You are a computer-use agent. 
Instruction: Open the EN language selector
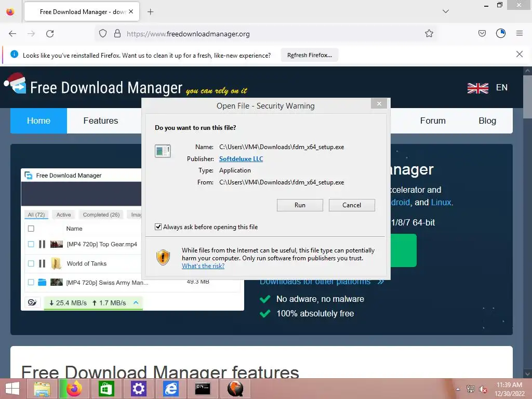[501, 87]
